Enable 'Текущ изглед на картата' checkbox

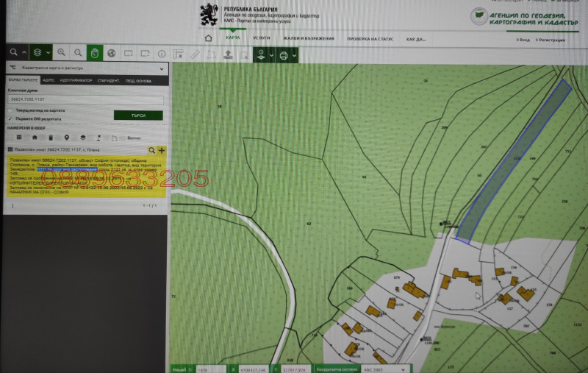point(10,110)
